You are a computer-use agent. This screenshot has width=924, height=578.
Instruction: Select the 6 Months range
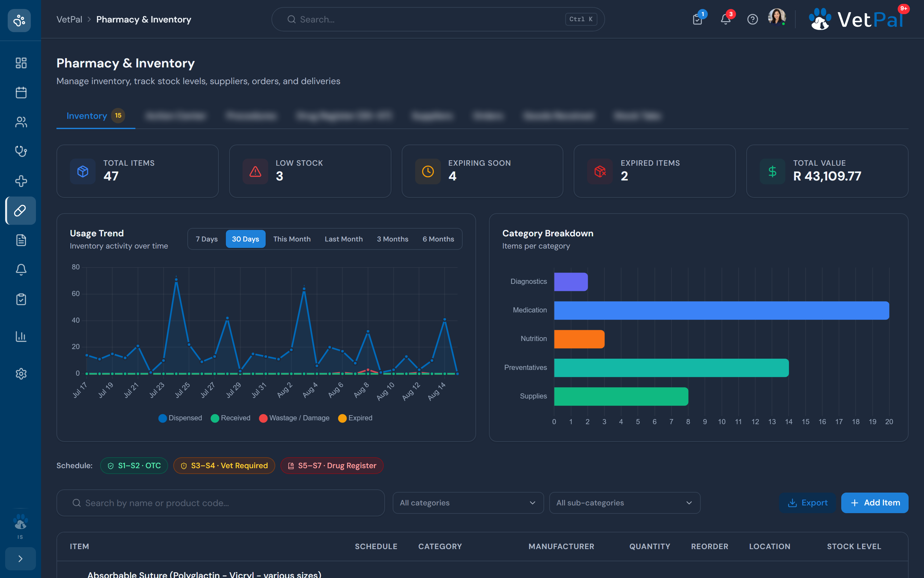pyautogui.click(x=438, y=239)
